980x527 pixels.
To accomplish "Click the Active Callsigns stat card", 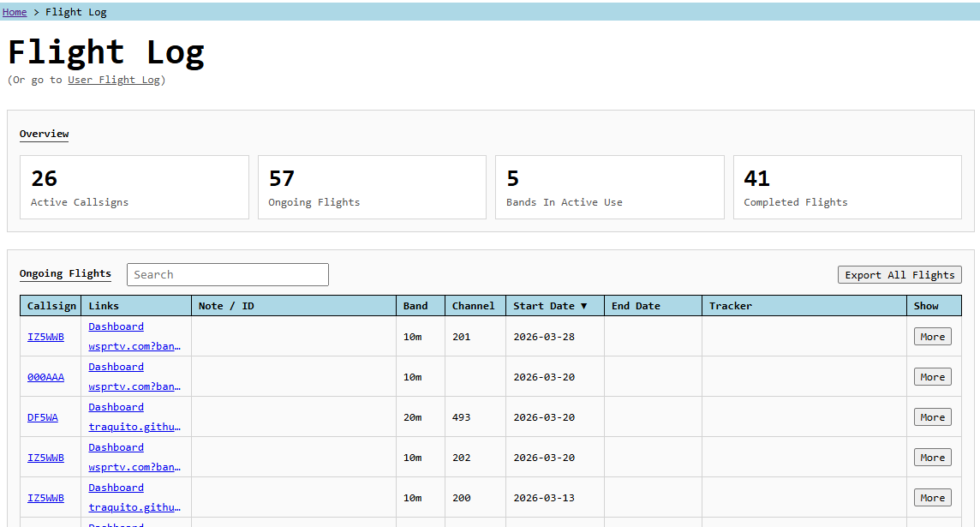I will pyautogui.click(x=134, y=187).
